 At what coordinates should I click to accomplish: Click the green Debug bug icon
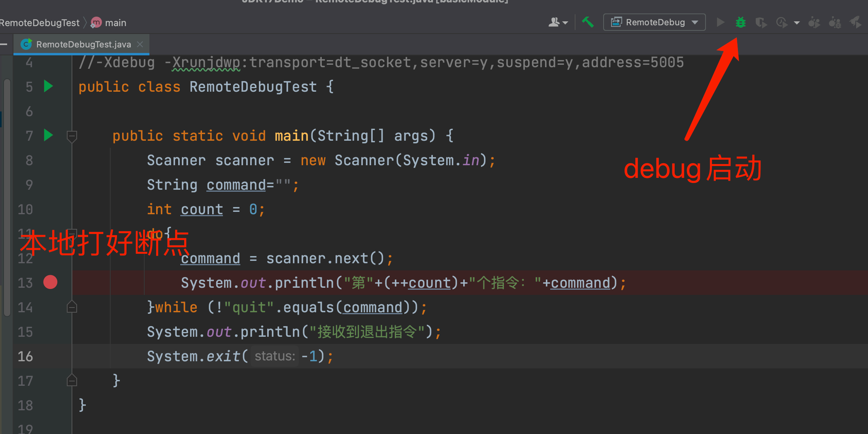(740, 23)
